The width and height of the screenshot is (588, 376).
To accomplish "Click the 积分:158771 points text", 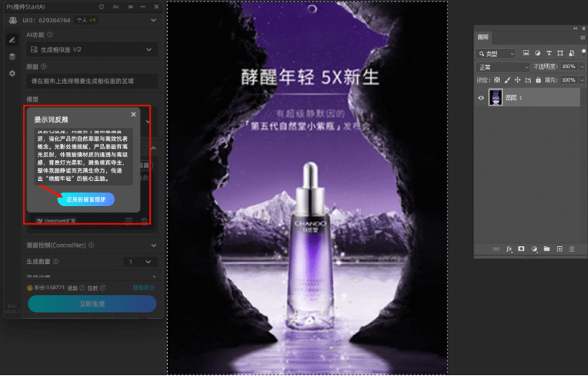I will tap(49, 288).
